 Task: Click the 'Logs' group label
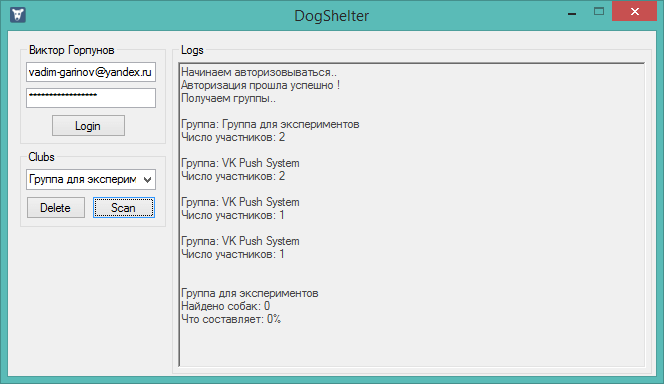[x=192, y=50]
